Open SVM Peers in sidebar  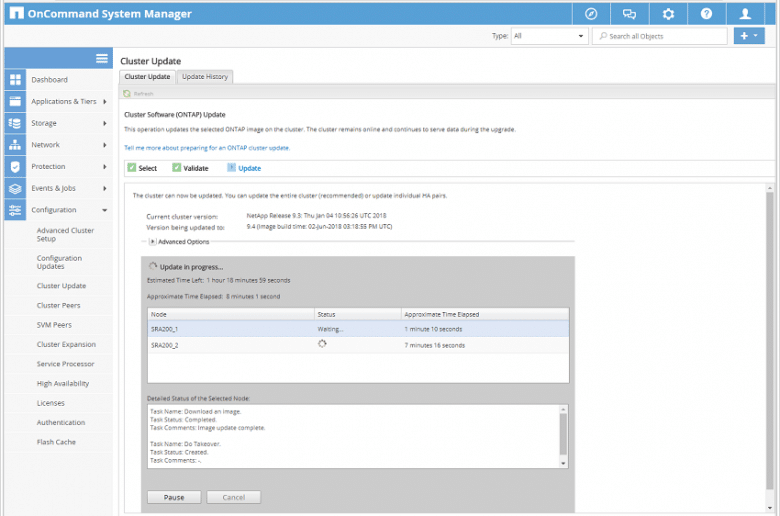click(x=54, y=325)
